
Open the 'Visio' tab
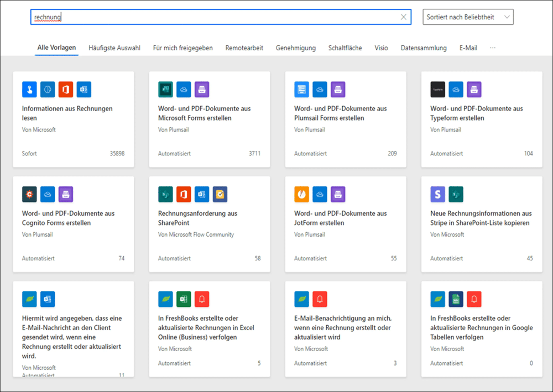click(x=381, y=48)
